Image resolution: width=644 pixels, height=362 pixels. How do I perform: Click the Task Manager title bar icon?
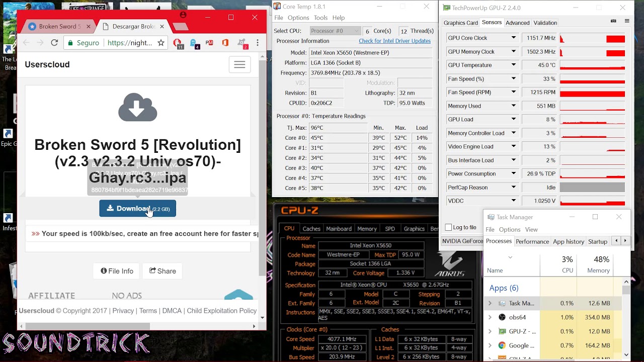(x=491, y=217)
